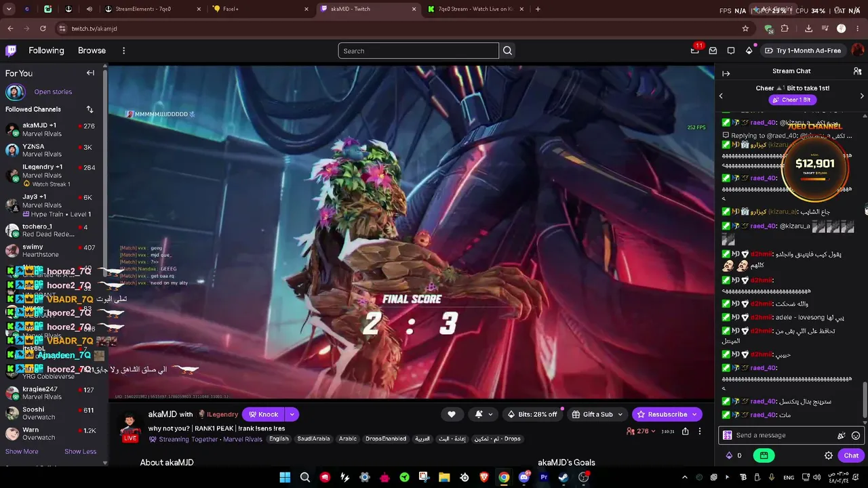Open the Get Bits diamond icon in top bar

click(x=749, y=51)
